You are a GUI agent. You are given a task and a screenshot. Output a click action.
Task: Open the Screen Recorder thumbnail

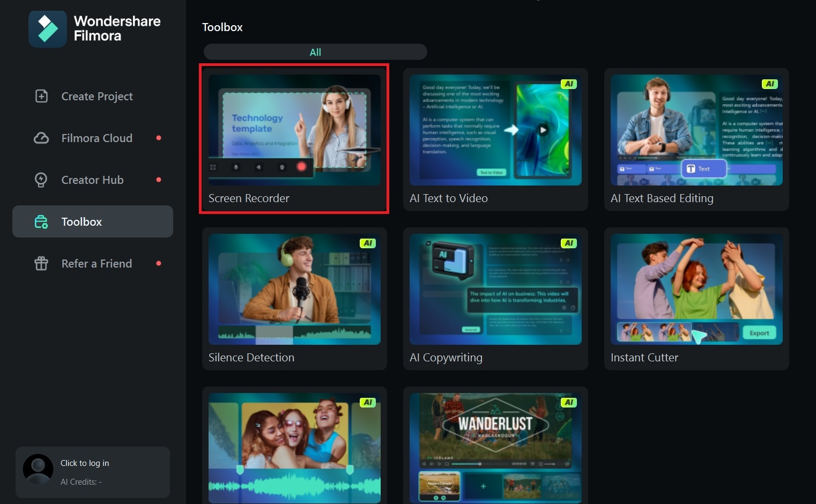tap(294, 130)
